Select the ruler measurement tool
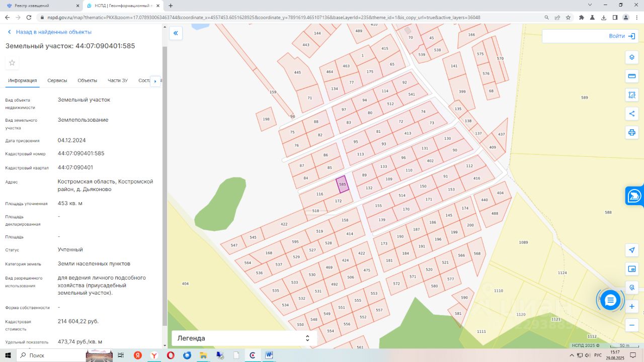644x362 pixels. tap(632, 76)
